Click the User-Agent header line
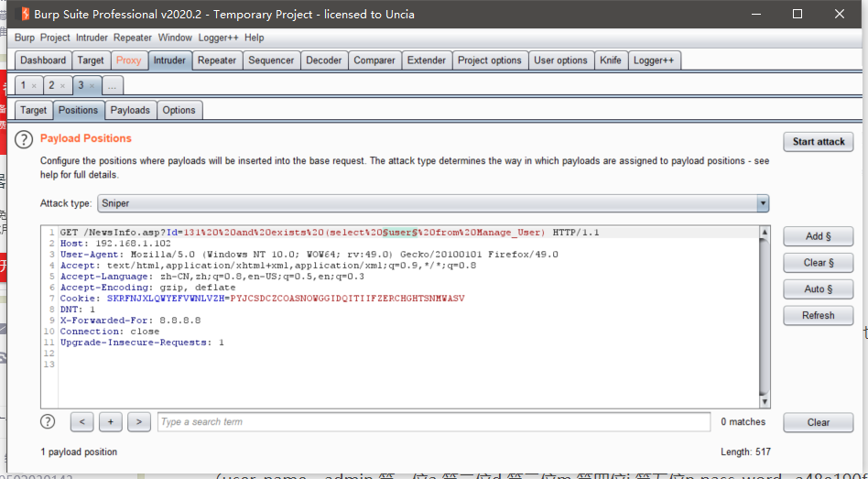The image size is (868, 479). 309,255
